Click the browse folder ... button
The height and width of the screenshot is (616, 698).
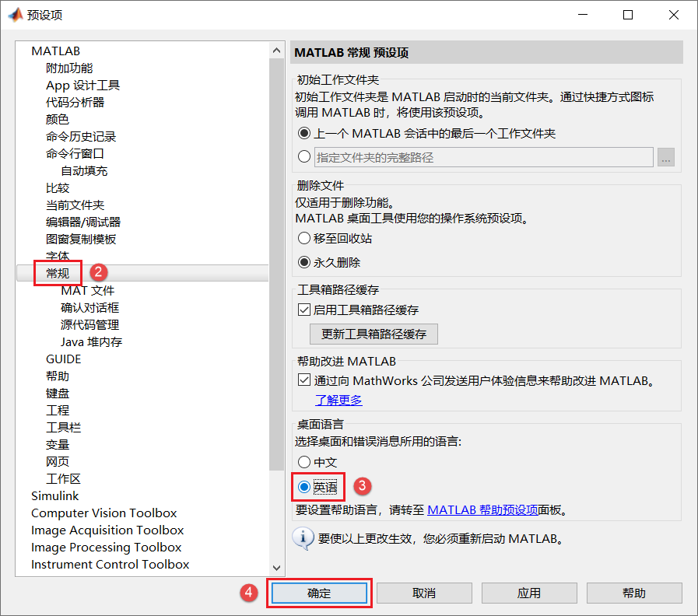(x=666, y=156)
